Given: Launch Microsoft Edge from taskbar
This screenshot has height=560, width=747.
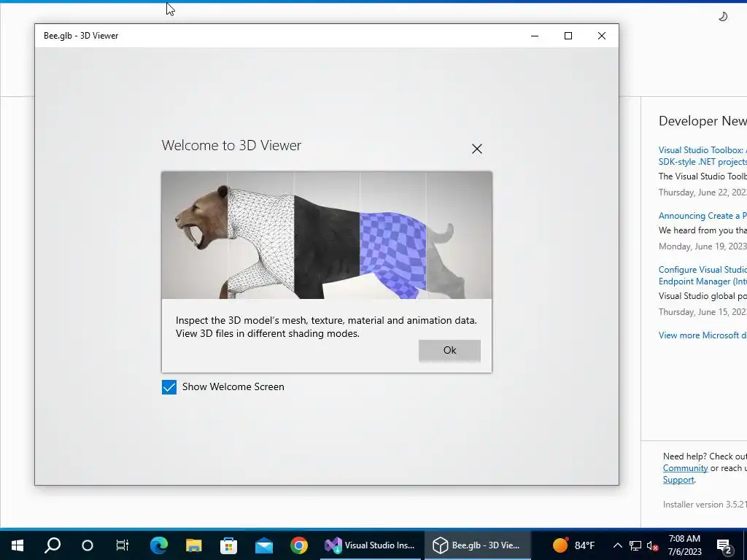Looking at the screenshot, I should (x=158, y=545).
